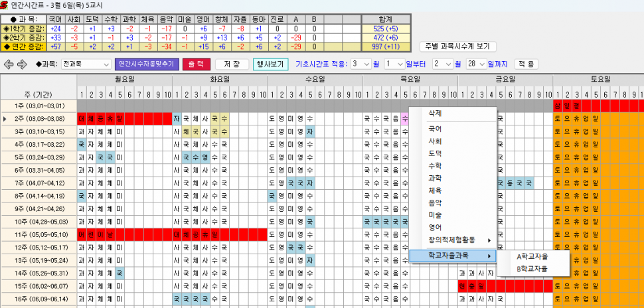Click the 적용 apply button
Screen dimensions: 644x308
click(525, 64)
